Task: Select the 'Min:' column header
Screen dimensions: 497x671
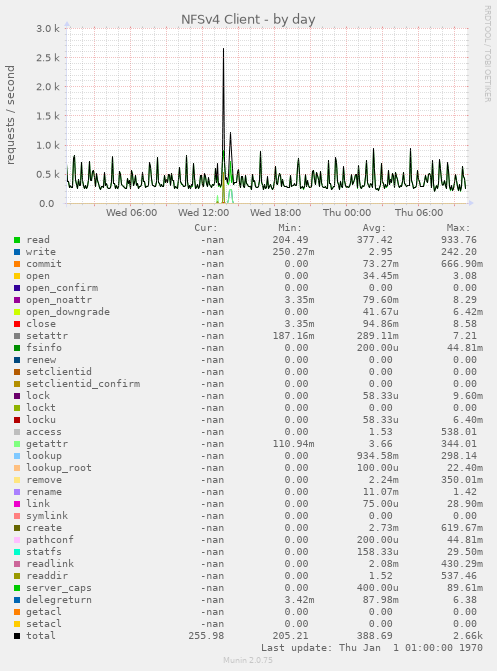Action: [290, 228]
